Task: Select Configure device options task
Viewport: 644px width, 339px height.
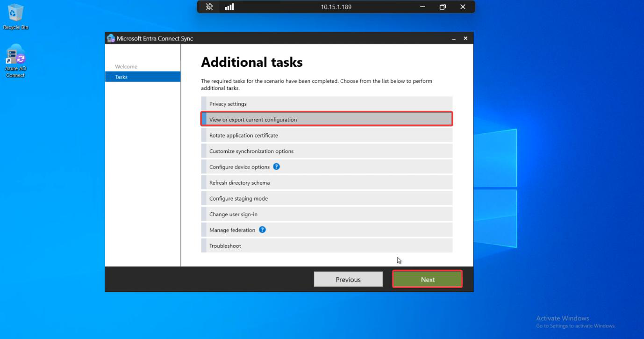Action: 327,167
